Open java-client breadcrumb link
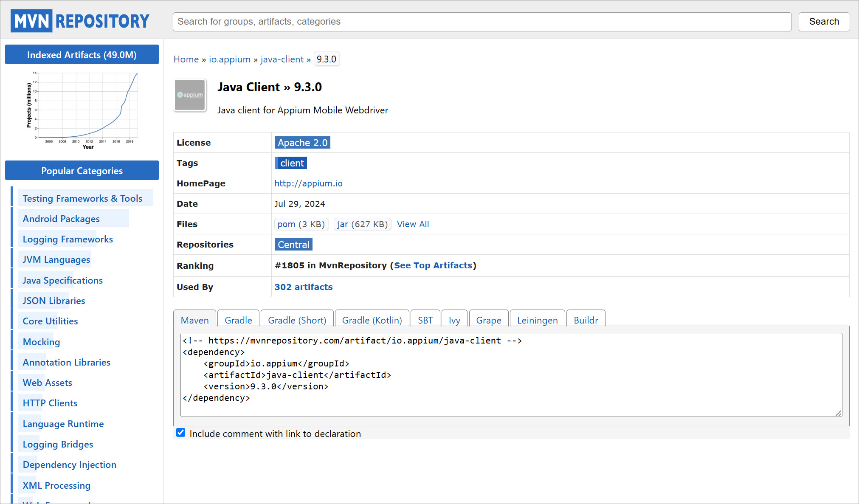The width and height of the screenshot is (859, 504). tap(282, 59)
